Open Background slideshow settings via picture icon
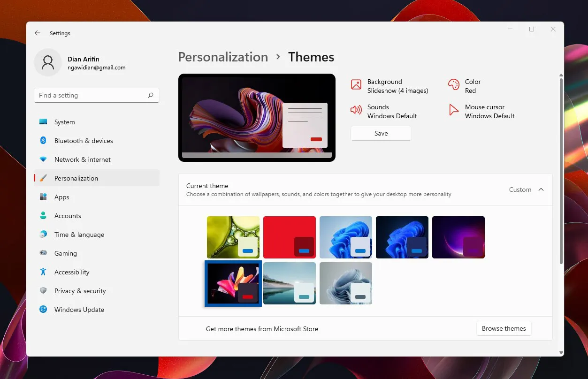588x379 pixels. click(357, 85)
